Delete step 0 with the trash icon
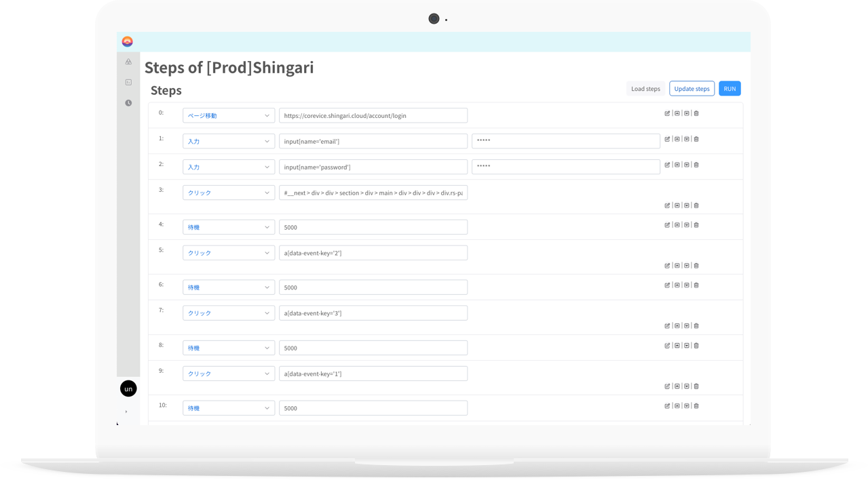The image size is (868, 480). point(696,113)
